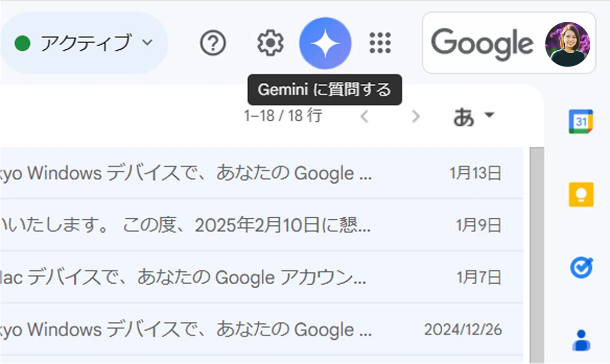The image size is (610, 364).
Task: Go to older messages with right chevron
Action: pos(416,117)
